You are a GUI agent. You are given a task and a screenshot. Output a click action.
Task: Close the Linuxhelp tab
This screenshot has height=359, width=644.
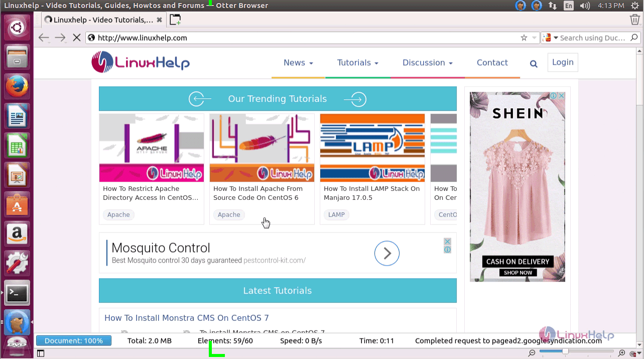click(x=160, y=20)
